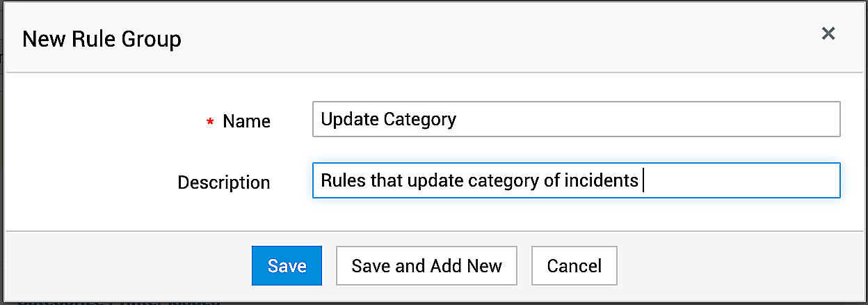Focus the Name input field
Viewport: 868px width, 305px height.
(576, 120)
